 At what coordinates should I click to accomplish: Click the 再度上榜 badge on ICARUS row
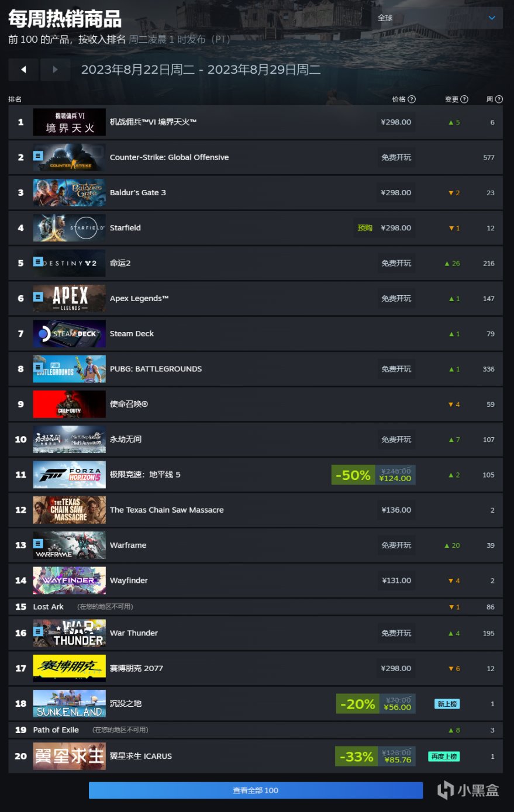pyautogui.click(x=444, y=756)
